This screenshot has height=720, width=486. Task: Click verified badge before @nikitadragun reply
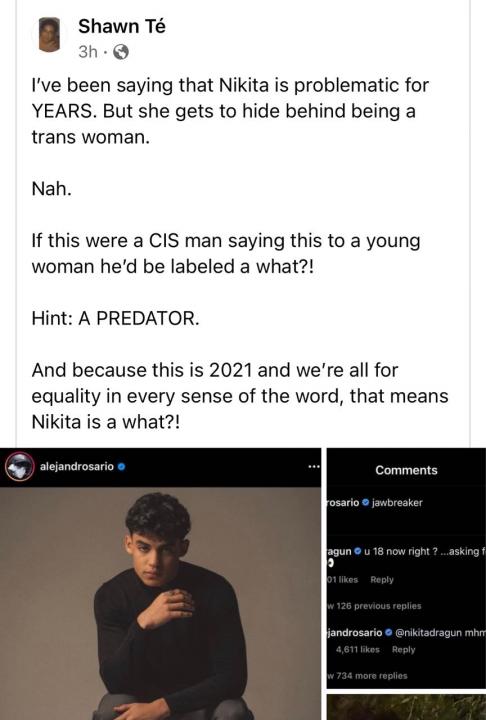[x=389, y=633]
